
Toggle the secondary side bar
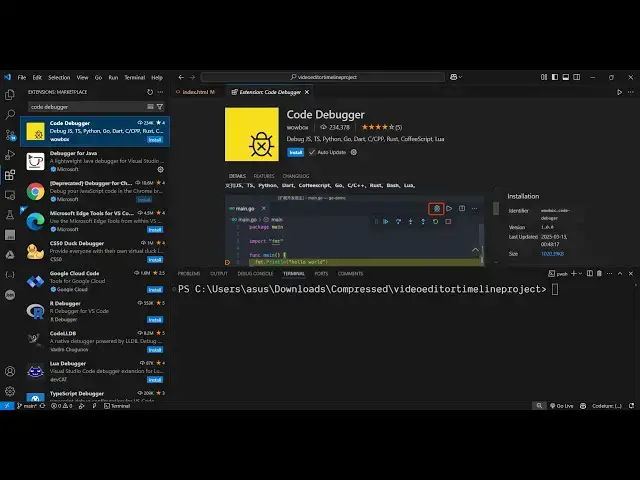[576, 77]
